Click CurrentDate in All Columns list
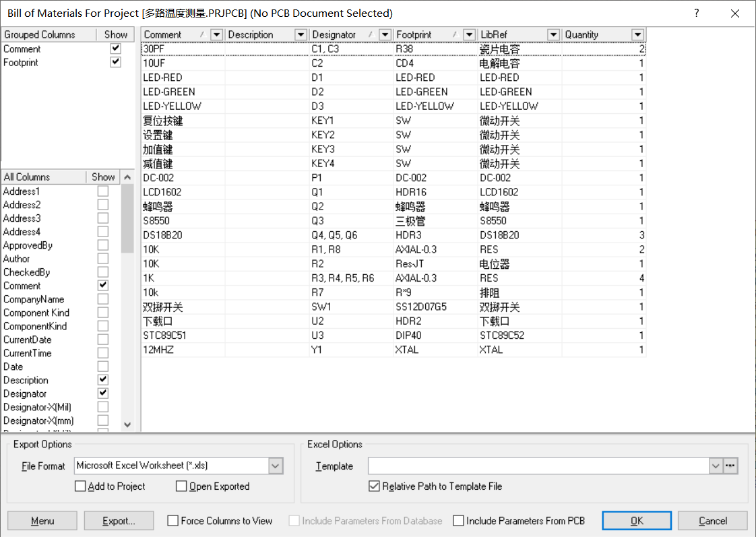 point(28,340)
